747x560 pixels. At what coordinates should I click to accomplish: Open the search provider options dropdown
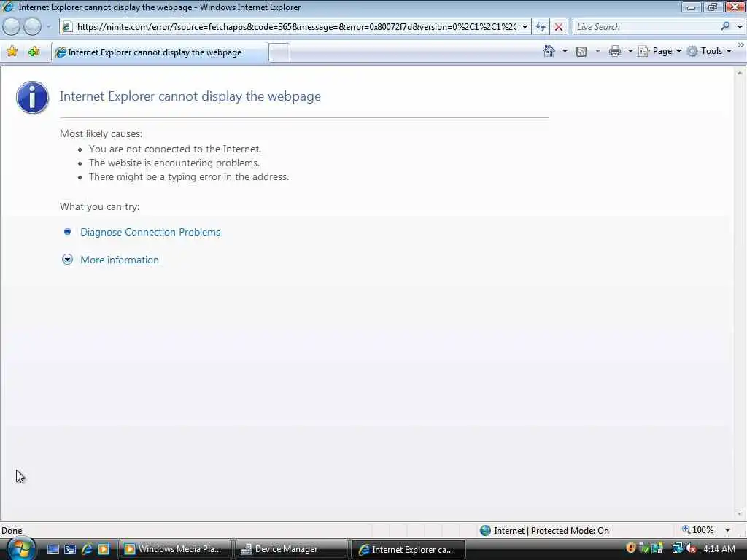point(740,27)
